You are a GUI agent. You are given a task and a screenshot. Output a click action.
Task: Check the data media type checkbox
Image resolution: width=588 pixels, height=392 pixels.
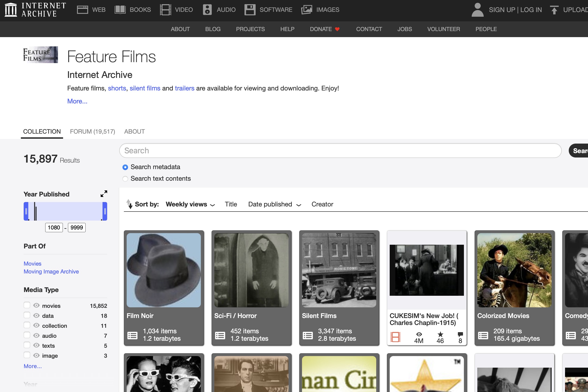click(x=27, y=315)
